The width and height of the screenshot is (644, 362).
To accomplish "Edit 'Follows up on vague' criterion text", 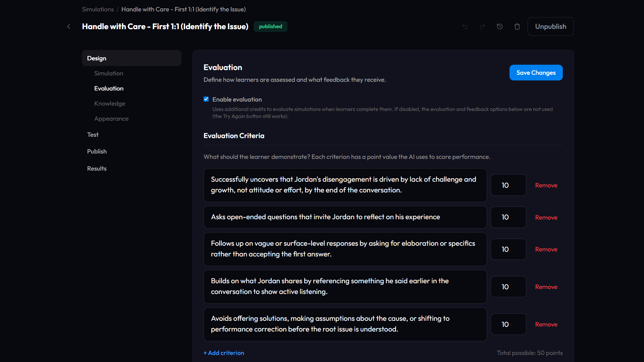I will [x=345, y=249].
